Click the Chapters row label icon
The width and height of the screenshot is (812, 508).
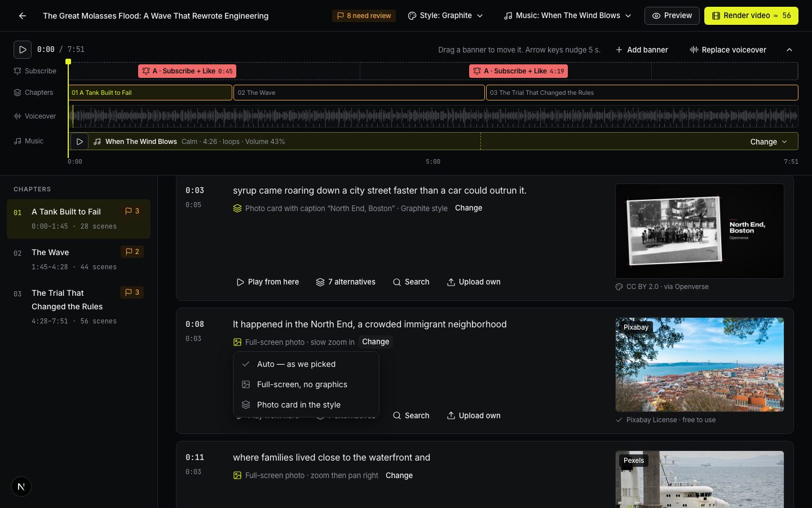tap(17, 93)
